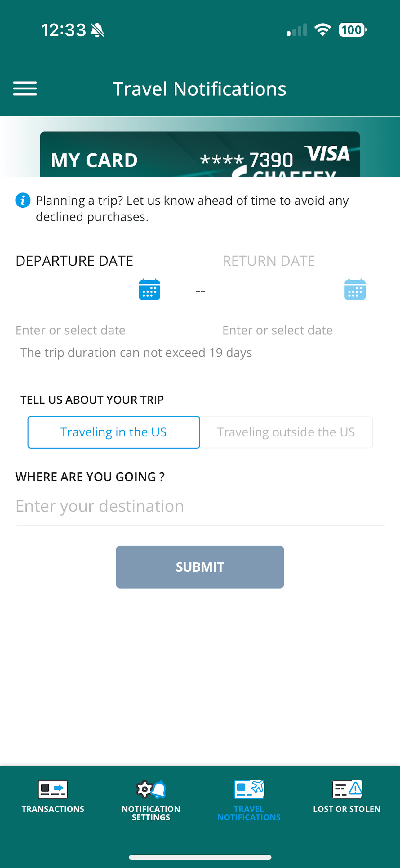Focus the Enter your destination field

pyautogui.click(x=200, y=506)
